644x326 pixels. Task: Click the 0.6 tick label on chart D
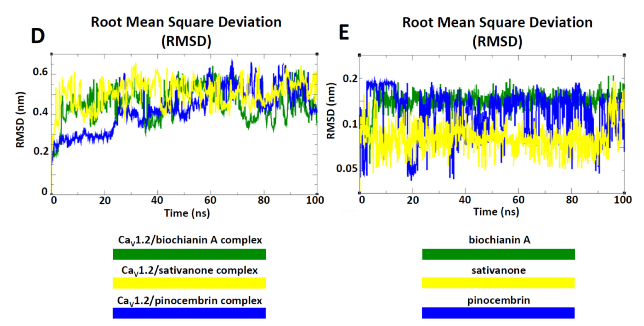coord(40,72)
